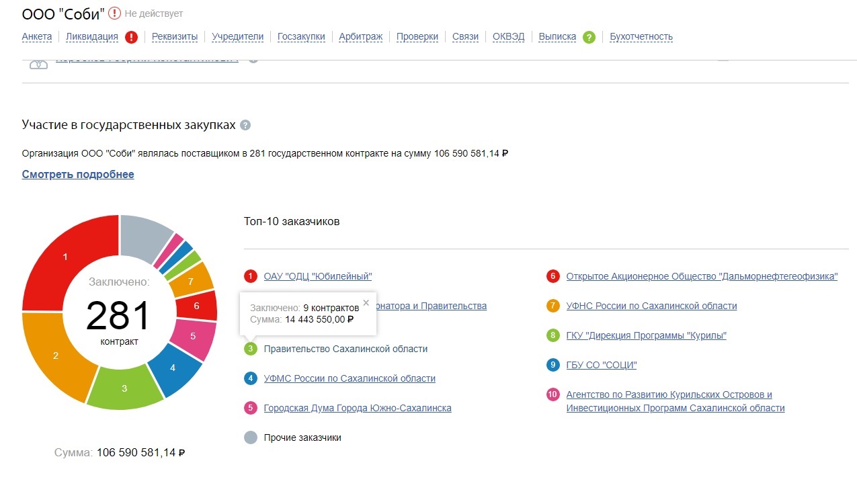Click help icon next to Участие в государственных закупках
Screen dimensions: 857x504
[x=245, y=126]
